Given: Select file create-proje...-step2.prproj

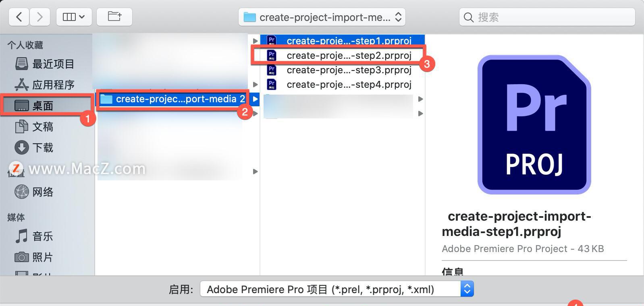Looking at the screenshot, I should 342,55.
